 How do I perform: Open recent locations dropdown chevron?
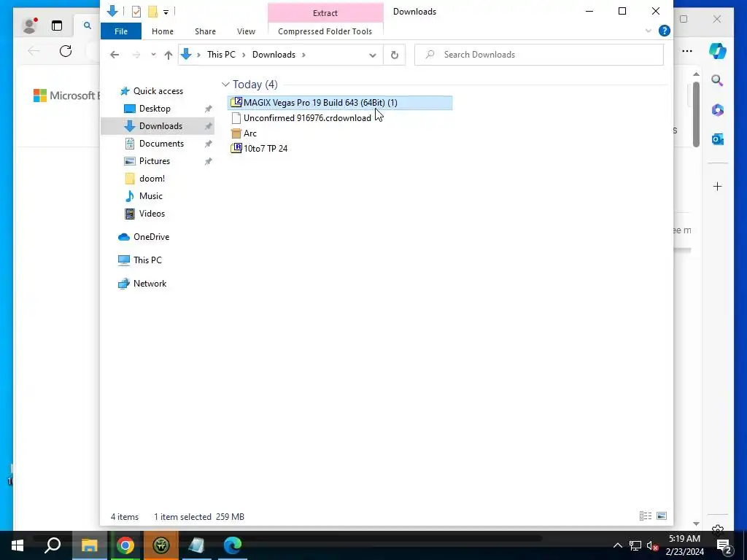tap(153, 55)
